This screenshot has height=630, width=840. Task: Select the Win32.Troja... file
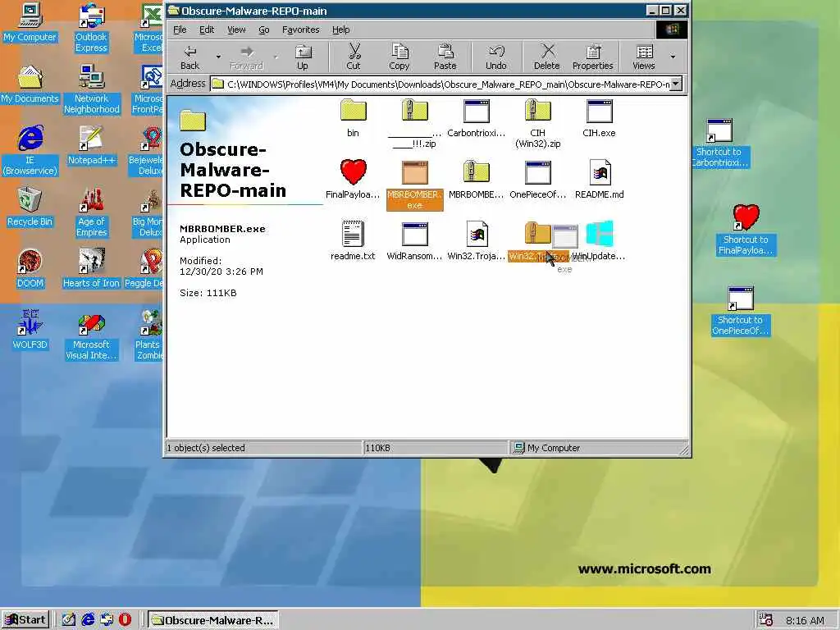(477, 241)
